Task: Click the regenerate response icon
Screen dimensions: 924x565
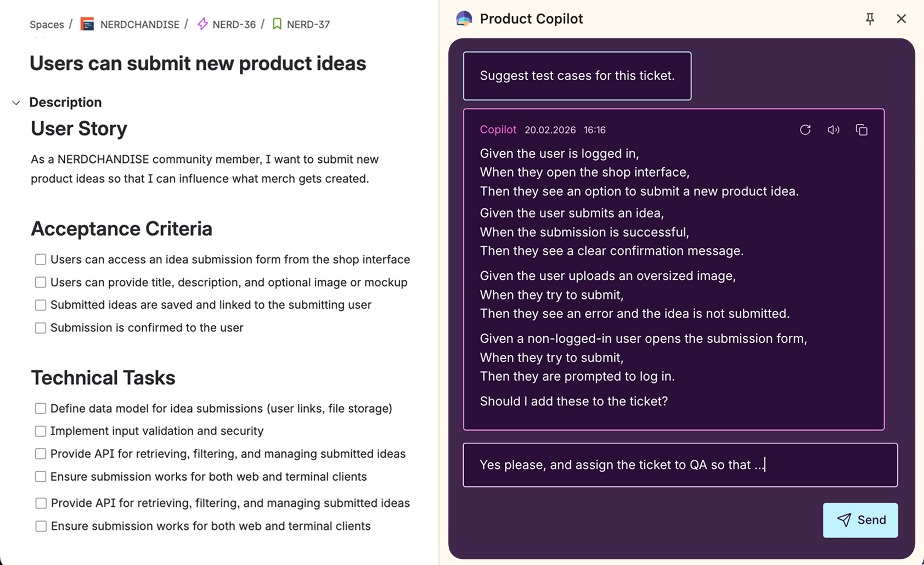Action: (805, 130)
